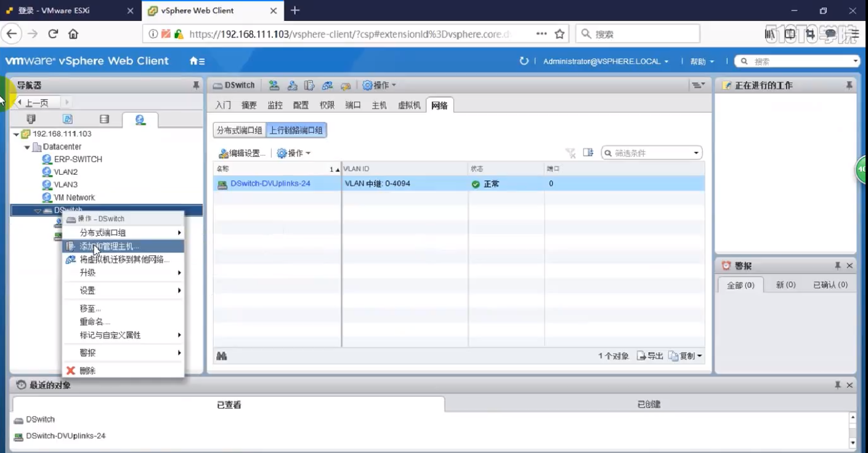Click the 导出 export button

[650, 356]
